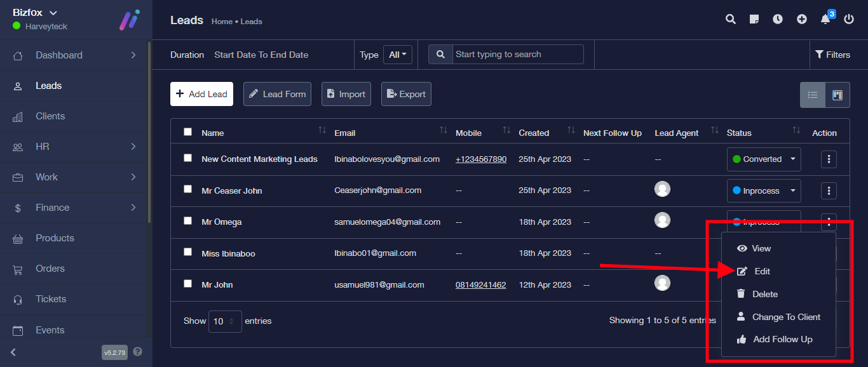Viewport: 868px width, 367px height.
Task: Click the plus circle quick-add icon
Action: 802,19
